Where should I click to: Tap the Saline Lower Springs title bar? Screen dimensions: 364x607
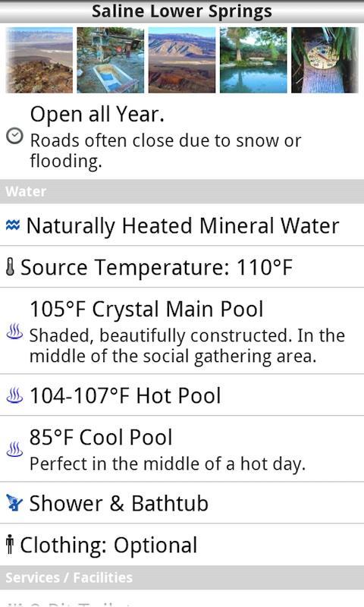click(x=182, y=11)
